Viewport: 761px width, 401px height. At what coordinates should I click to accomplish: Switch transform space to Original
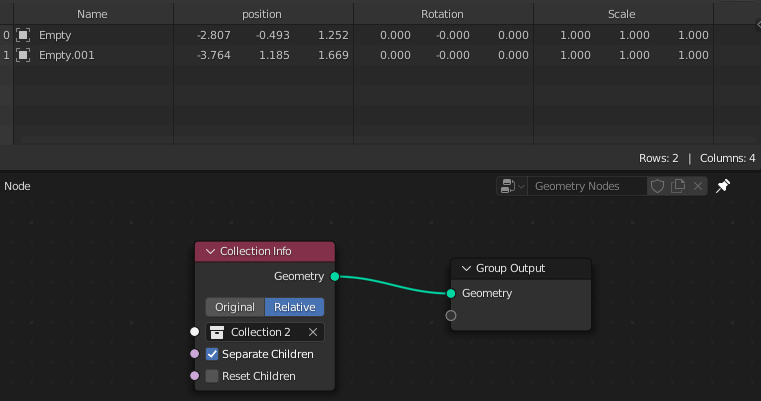point(235,307)
